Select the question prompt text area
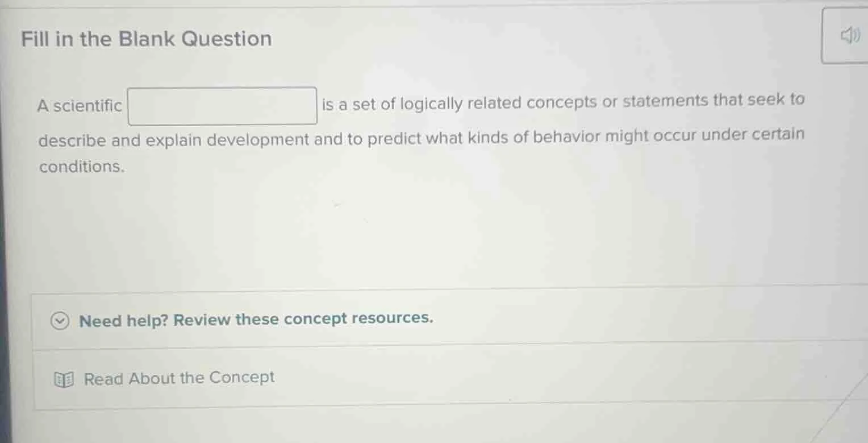 coord(420,134)
